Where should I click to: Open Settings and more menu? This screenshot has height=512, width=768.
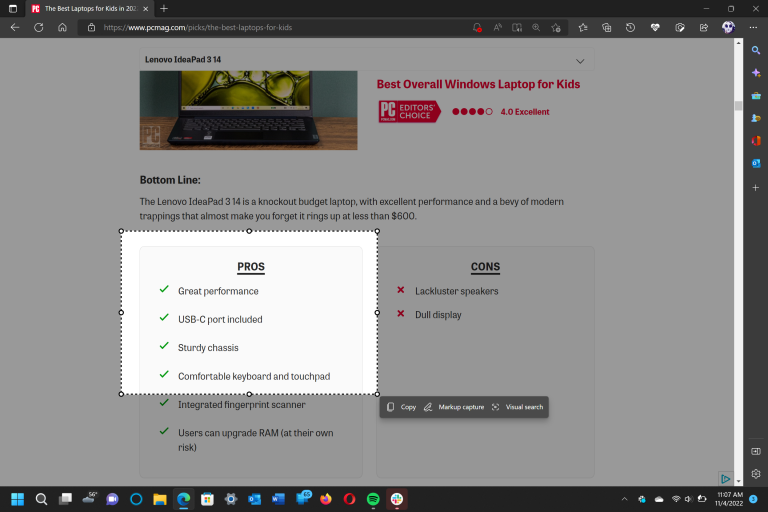pos(753,27)
